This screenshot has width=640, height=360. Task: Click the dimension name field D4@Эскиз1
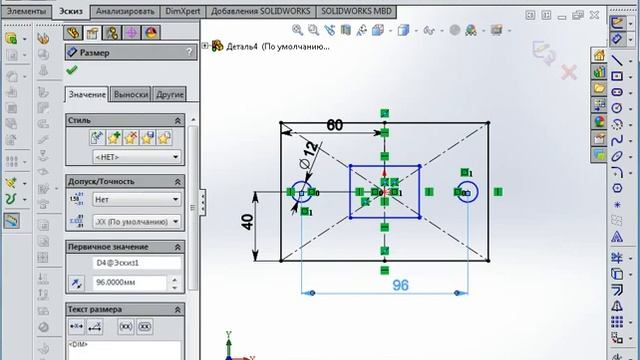(x=136, y=263)
